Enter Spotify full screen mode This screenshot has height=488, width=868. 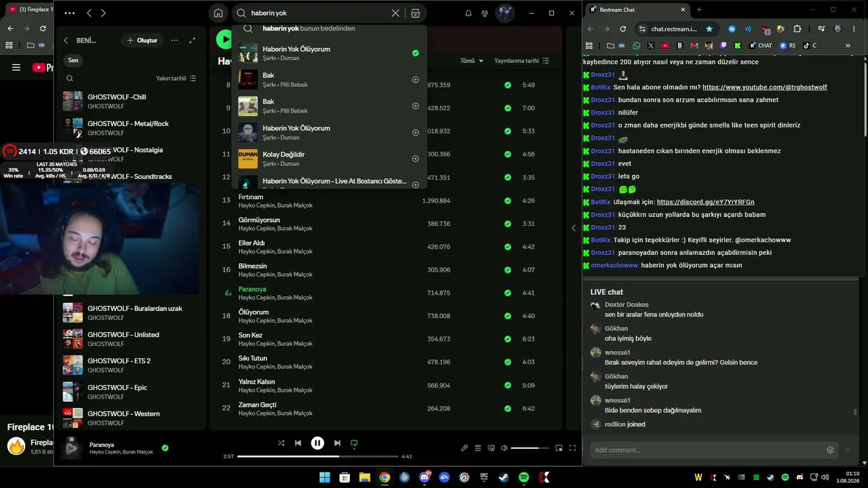pos(572,448)
